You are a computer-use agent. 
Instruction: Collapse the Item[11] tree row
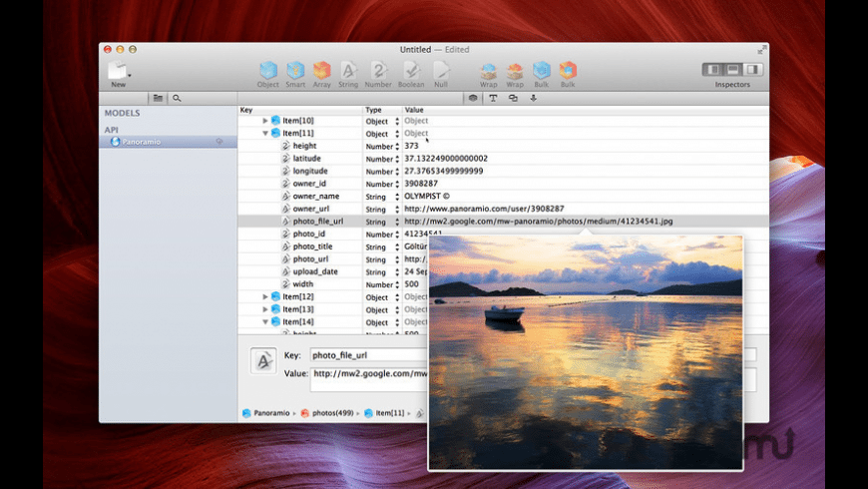coord(265,133)
